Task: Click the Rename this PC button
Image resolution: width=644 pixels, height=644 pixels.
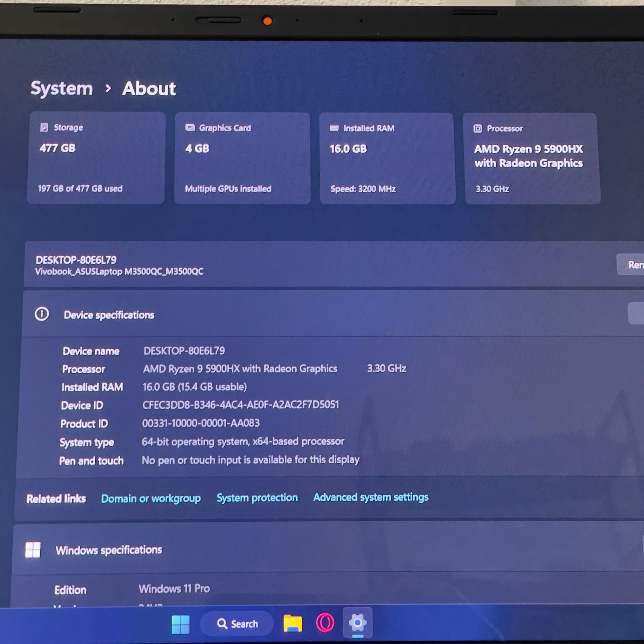Action: pyautogui.click(x=630, y=265)
